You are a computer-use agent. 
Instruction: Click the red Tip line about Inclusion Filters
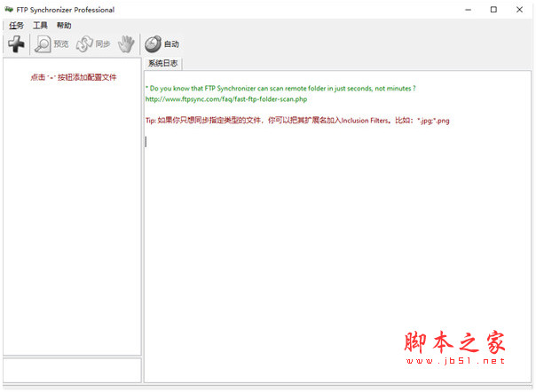click(297, 121)
